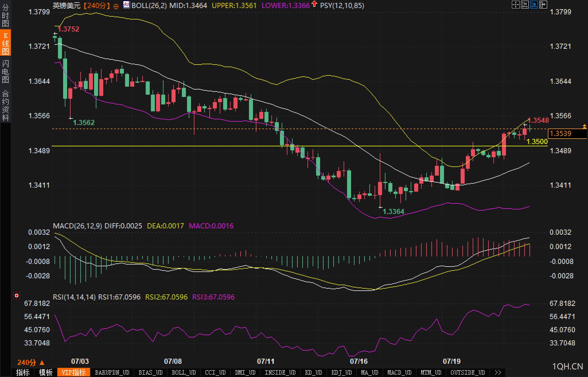Click the 模板 template button
The image size is (588, 377).
[46, 372]
